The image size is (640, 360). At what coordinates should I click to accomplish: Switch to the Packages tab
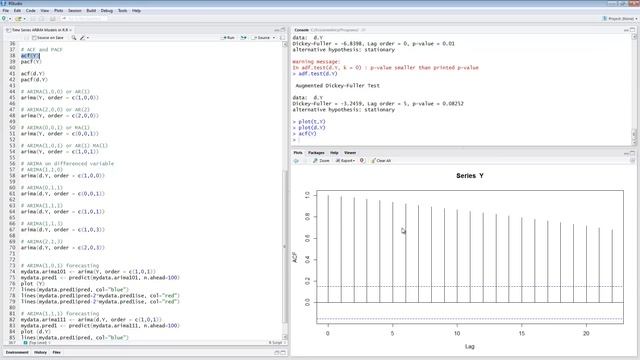[x=316, y=153]
